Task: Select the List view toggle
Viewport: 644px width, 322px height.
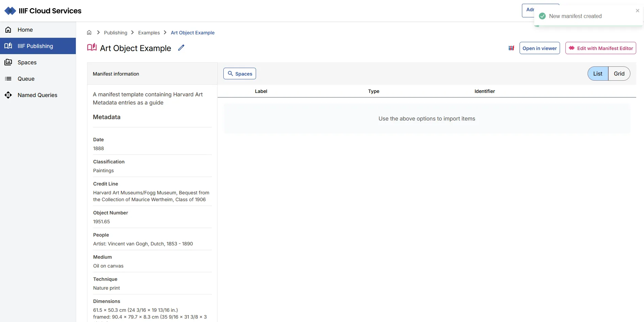Action: click(x=597, y=73)
